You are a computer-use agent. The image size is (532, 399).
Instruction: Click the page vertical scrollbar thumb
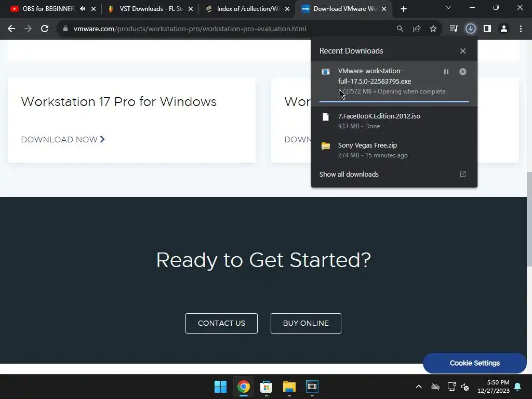click(529, 219)
